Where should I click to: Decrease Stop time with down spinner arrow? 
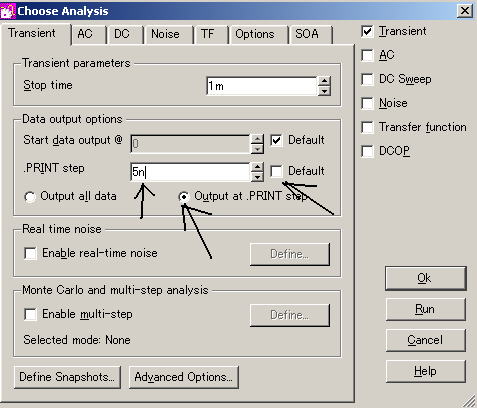(324, 91)
